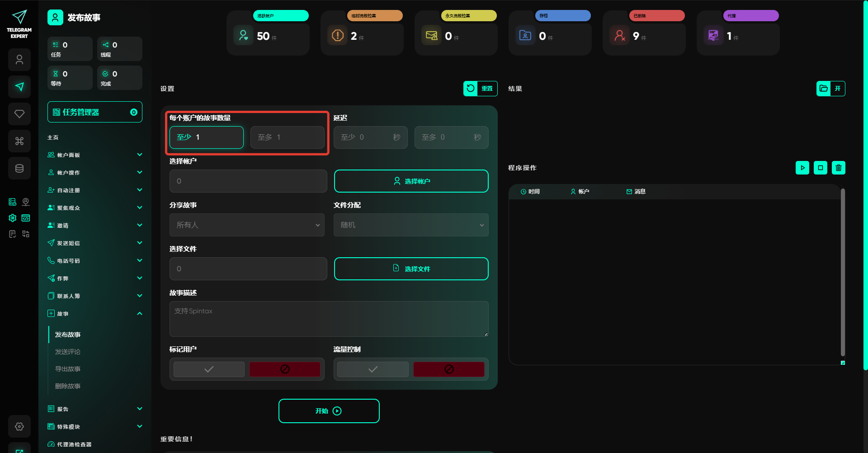The height and width of the screenshot is (453, 868).
Task: Open the paper plane sidebar icon
Action: 19,87
